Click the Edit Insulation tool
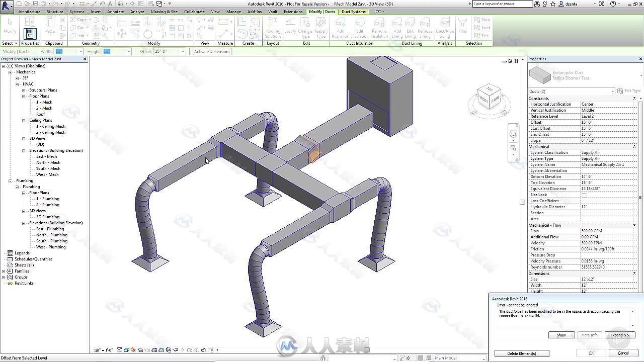The width and height of the screenshot is (644, 362). [360, 27]
